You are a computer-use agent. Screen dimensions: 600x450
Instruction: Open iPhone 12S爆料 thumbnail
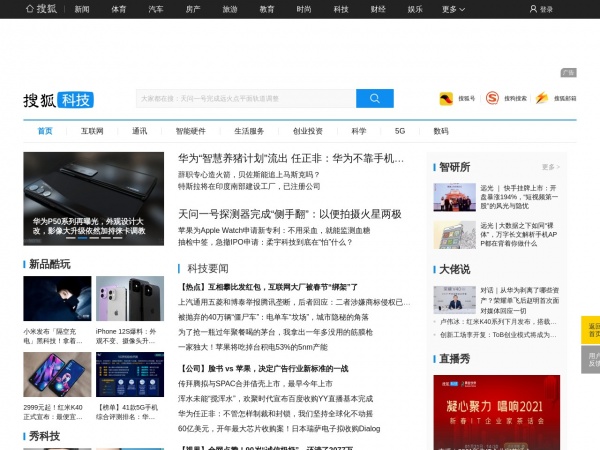pyautogui.click(x=130, y=298)
